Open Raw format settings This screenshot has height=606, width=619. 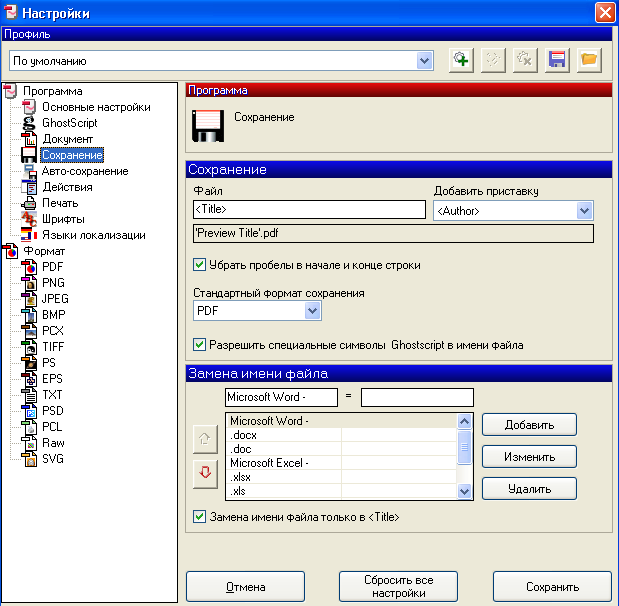[53, 443]
